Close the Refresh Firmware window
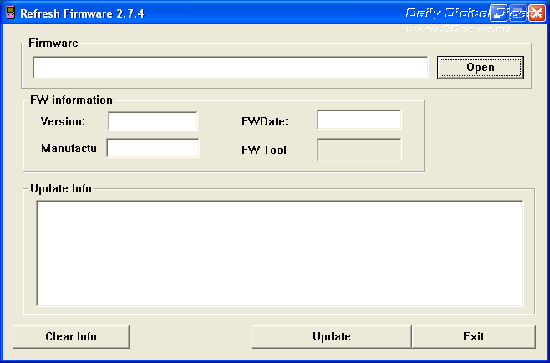 pyautogui.click(x=537, y=13)
